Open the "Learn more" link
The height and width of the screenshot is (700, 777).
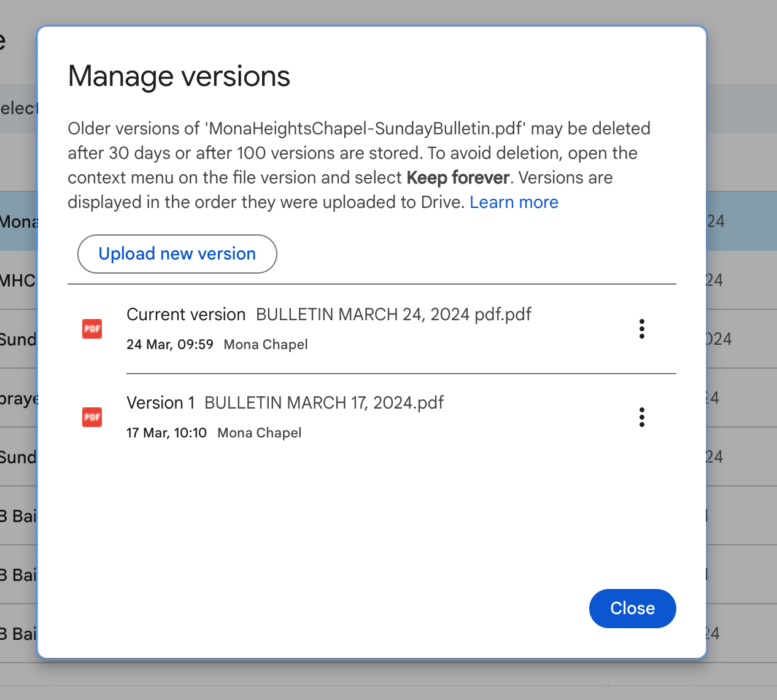pos(514,202)
